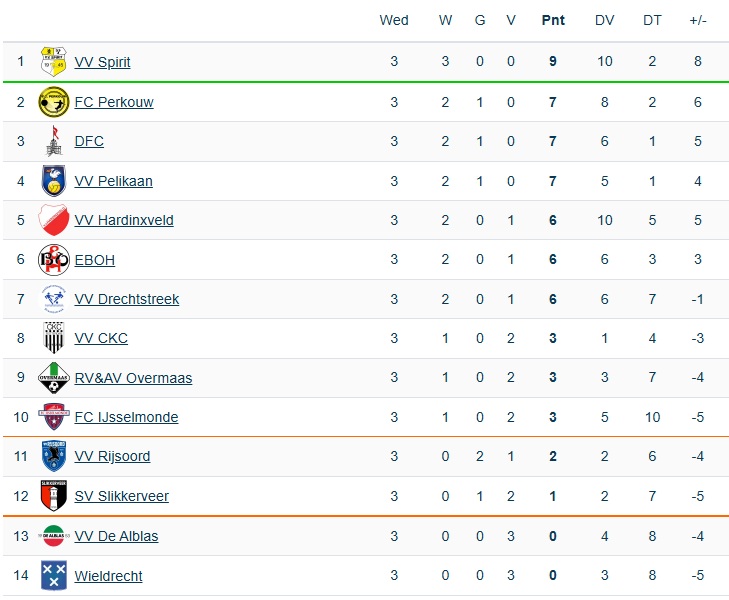Open the VV Spirit team link

tap(102, 62)
